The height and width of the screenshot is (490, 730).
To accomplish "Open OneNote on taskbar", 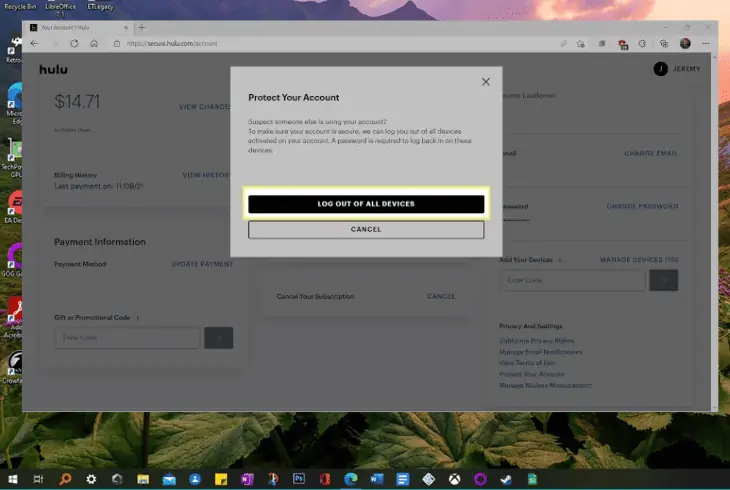I will (247, 479).
